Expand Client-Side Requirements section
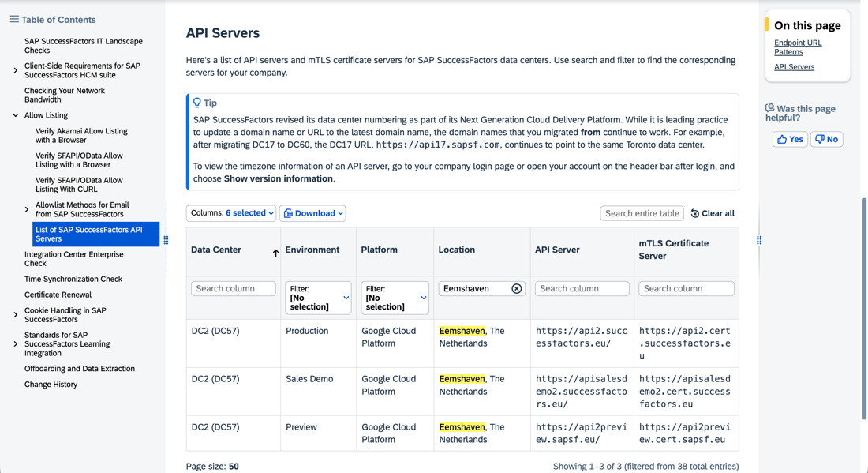Image resolution: width=868 pixels, height=473 pixels. click(x=16, y=70)
